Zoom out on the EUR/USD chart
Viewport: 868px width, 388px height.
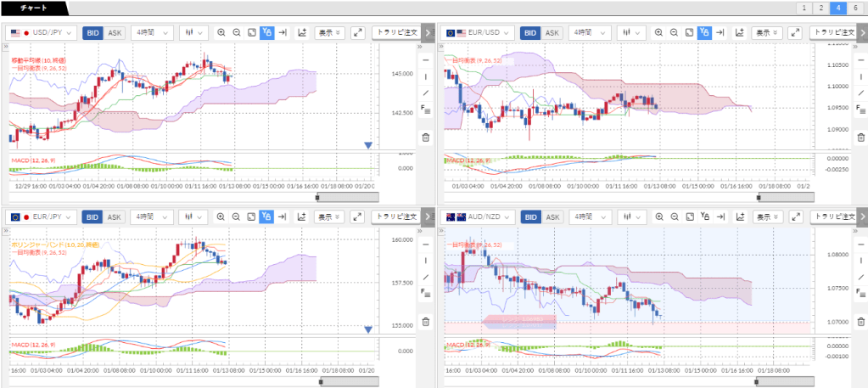click(674, 33)
